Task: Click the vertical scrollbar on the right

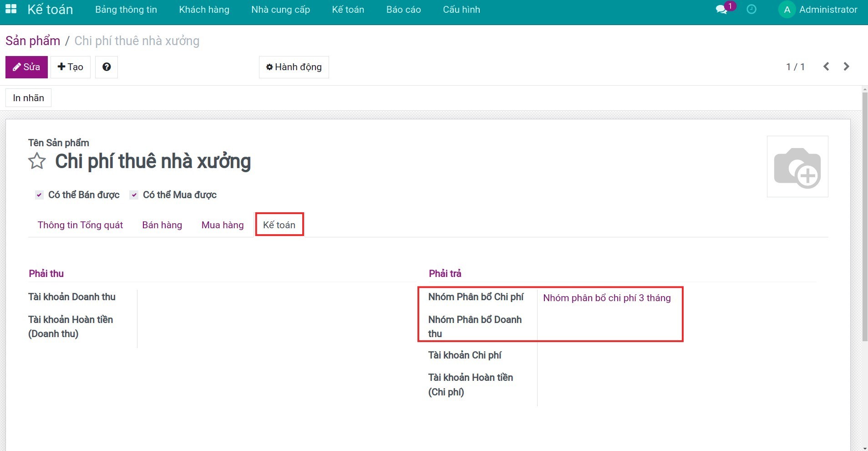Action: pyautogui.click(x=865, y=214)
